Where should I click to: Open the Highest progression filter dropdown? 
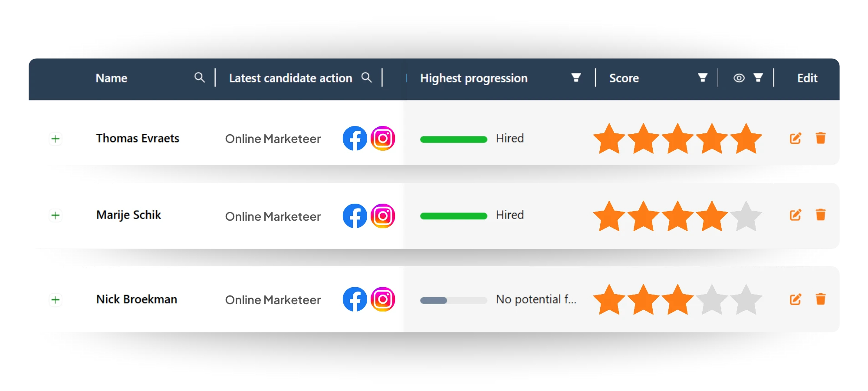pyautogui.click(x=576, y=78)
